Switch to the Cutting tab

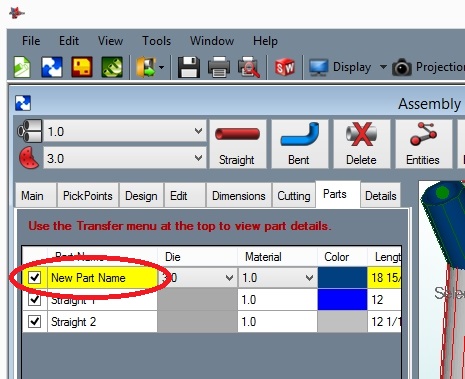(294, 196)
